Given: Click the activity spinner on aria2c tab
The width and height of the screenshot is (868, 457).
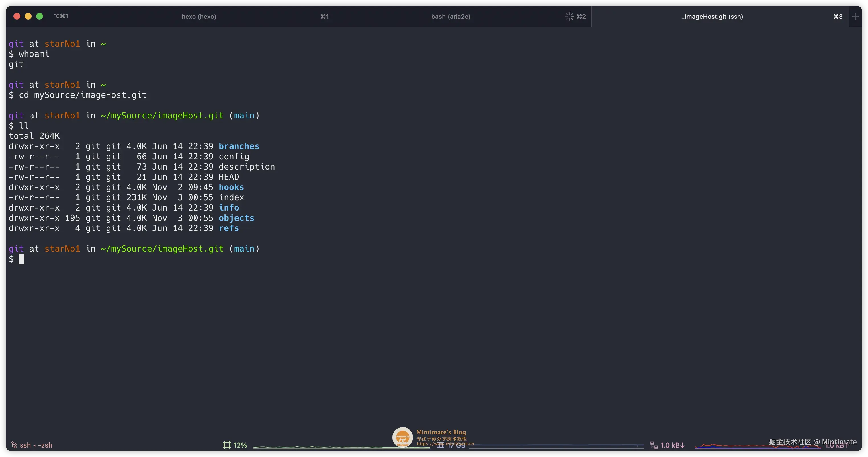Looking at the screenshot, I should click(569, 17).
